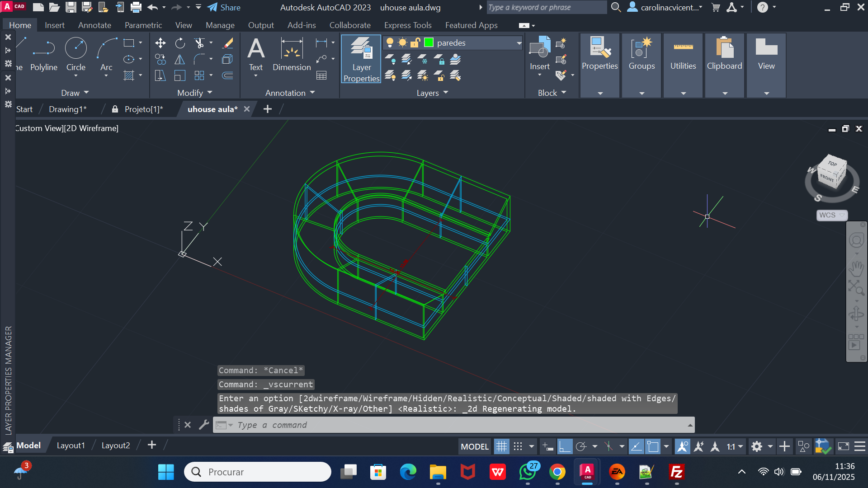Click the Share button
This screenshot has height=488, width=868.
pos(224,7)
